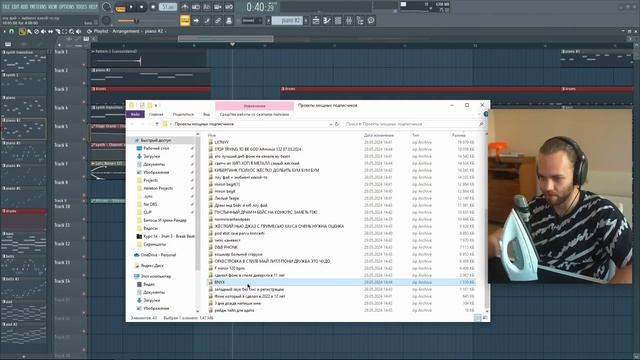Click the yellow highlighted toolbar button left of the arrow icon
The height and width of the screenshot is (360, 640).
tap(185, 20)
